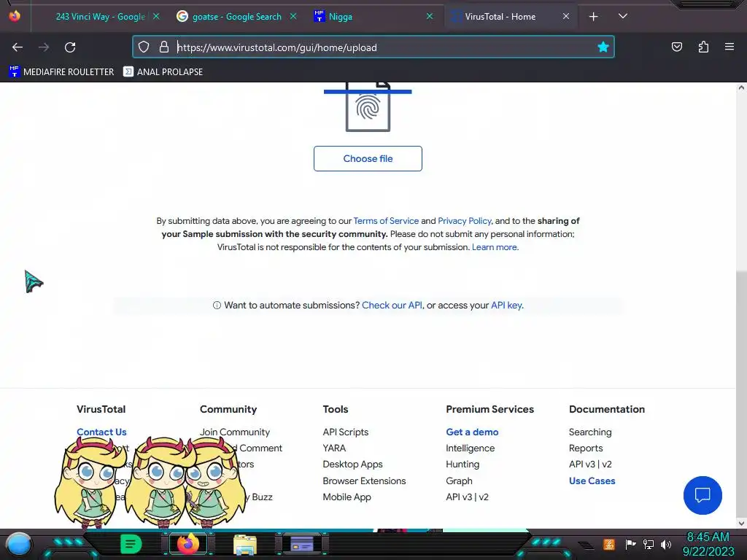Viewport: 747px width, 560px height.
Task: Open the purple window app taskbar icon
Action: coord(302,544)
